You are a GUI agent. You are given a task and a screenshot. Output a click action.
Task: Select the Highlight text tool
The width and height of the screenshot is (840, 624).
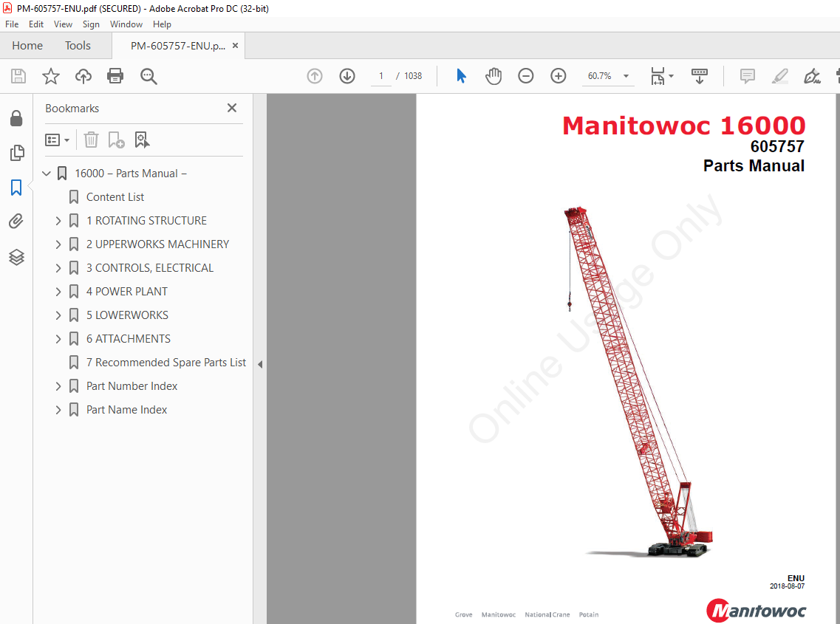coord(780,76)
